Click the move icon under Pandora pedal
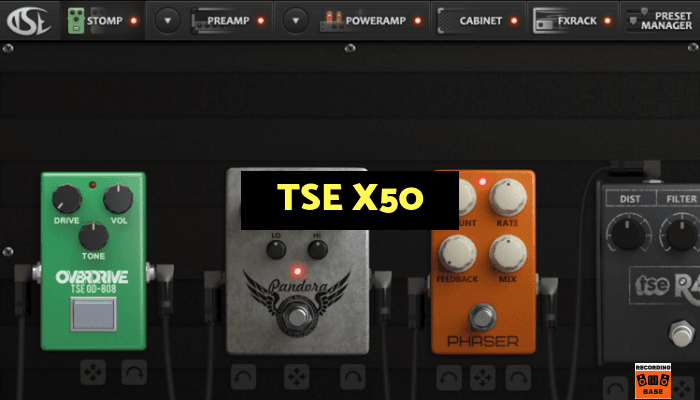 [296, 377]
